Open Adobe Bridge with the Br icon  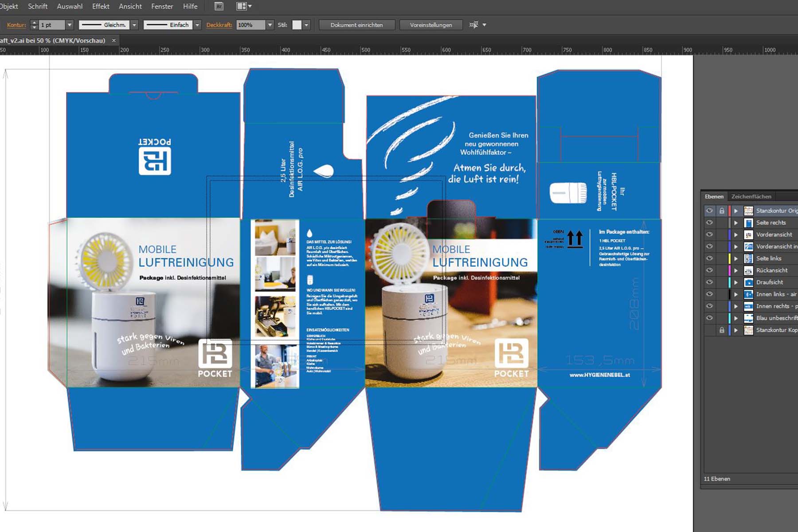coord(219,7)
